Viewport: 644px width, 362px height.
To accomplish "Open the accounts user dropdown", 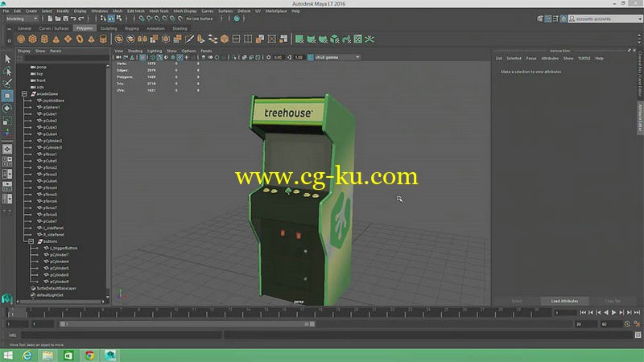I will pyautogui.click(x=605, y=19).
